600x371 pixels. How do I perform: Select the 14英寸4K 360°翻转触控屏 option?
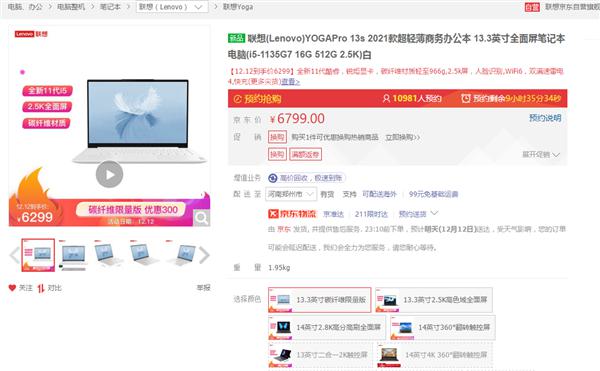click(x=435, y=355)
